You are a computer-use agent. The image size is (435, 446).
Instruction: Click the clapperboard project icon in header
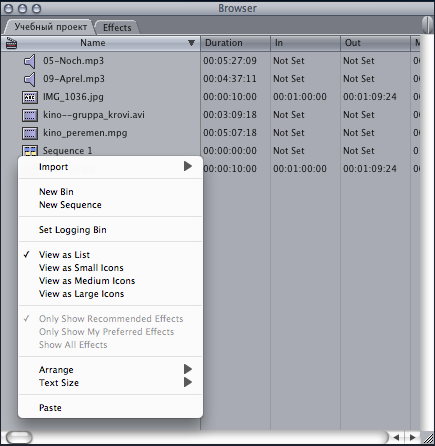[x=11, y=43]
